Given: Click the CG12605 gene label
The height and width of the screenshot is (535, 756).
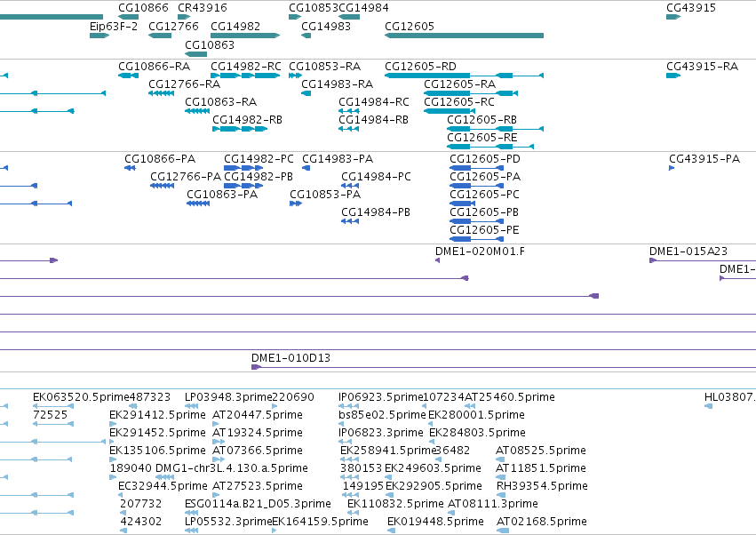Looking at the screenshot, I should 410,27.
